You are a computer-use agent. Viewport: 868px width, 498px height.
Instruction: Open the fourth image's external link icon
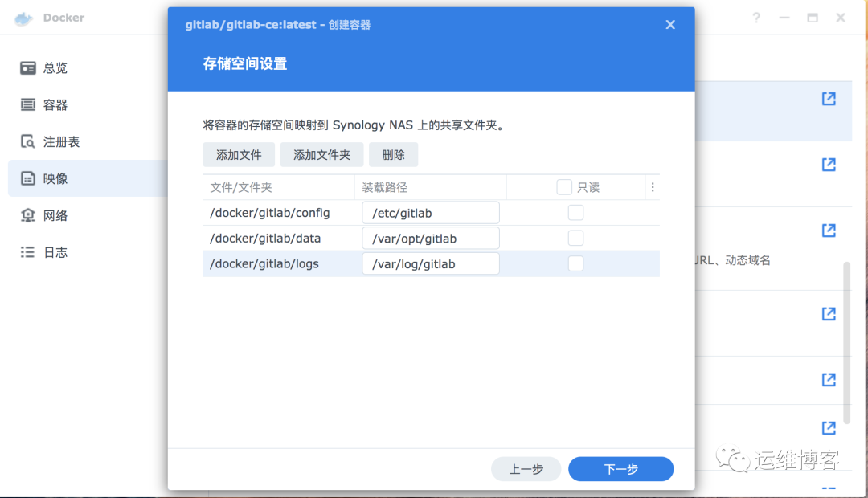pyautogui.click(x=829, y=314)
